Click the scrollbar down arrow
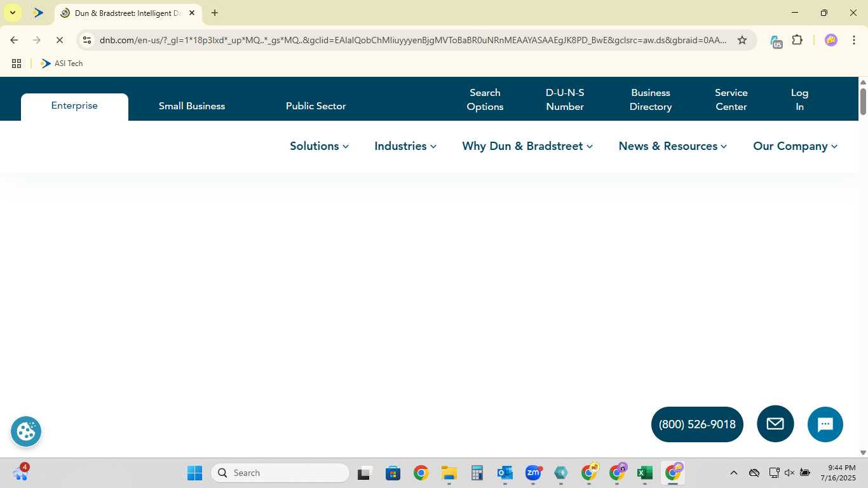Screen dimensions: 868x488 tap(863, 452)
